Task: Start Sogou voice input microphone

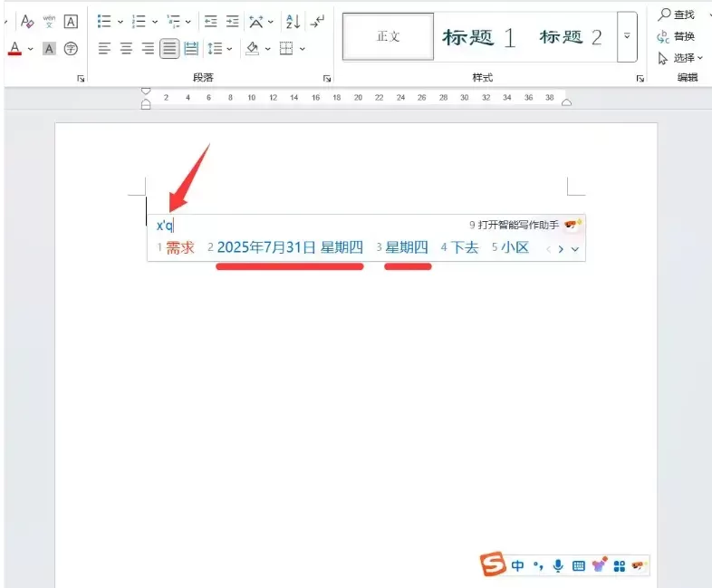Action: [558, 565]
